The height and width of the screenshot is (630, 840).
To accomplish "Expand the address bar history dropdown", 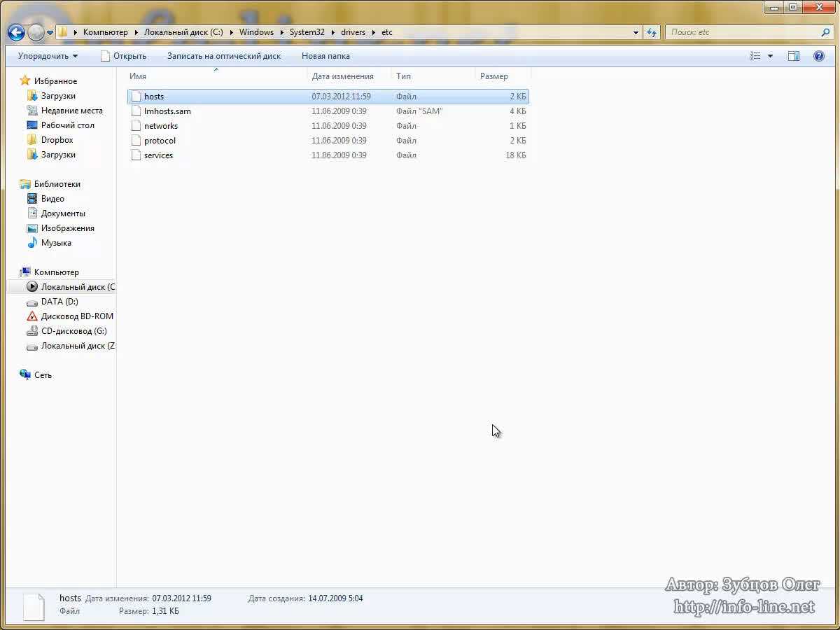I will (x=636, y=32).
